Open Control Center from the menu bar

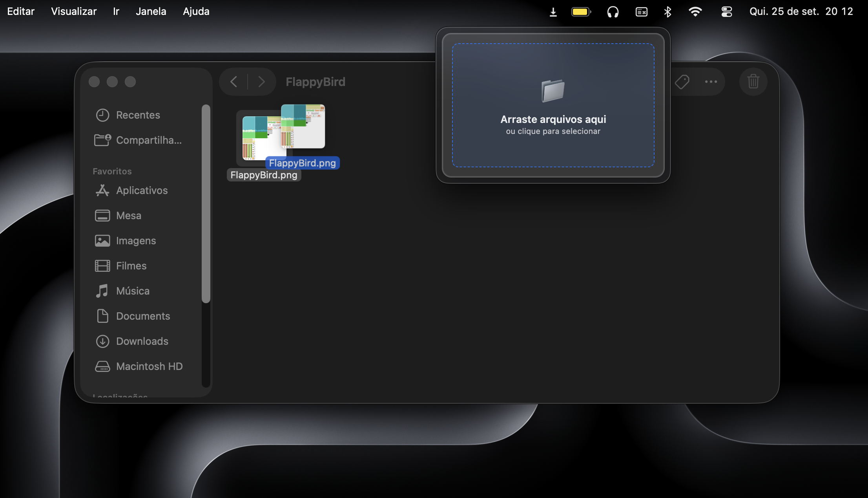tap(726, 12)
